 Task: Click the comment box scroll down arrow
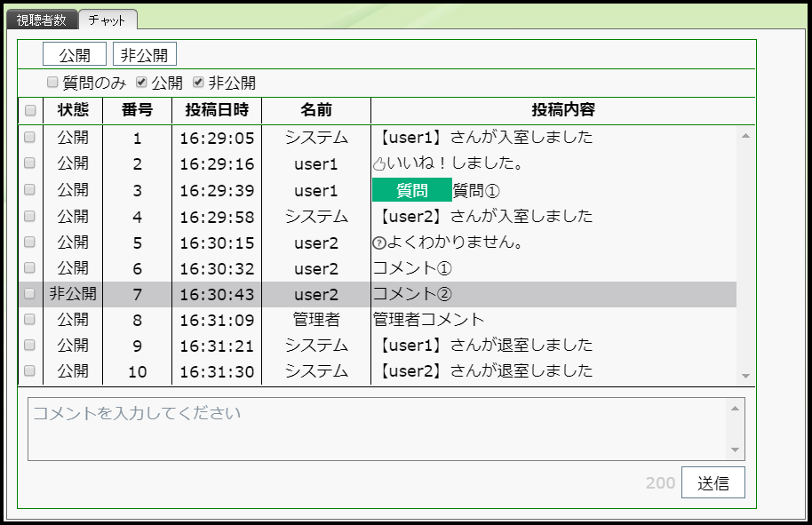point(734,450)
